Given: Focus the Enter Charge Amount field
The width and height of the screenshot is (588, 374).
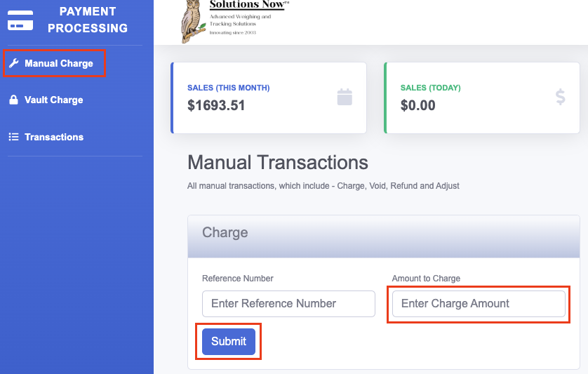Looking at the screenshot, I should pos(479,303).
